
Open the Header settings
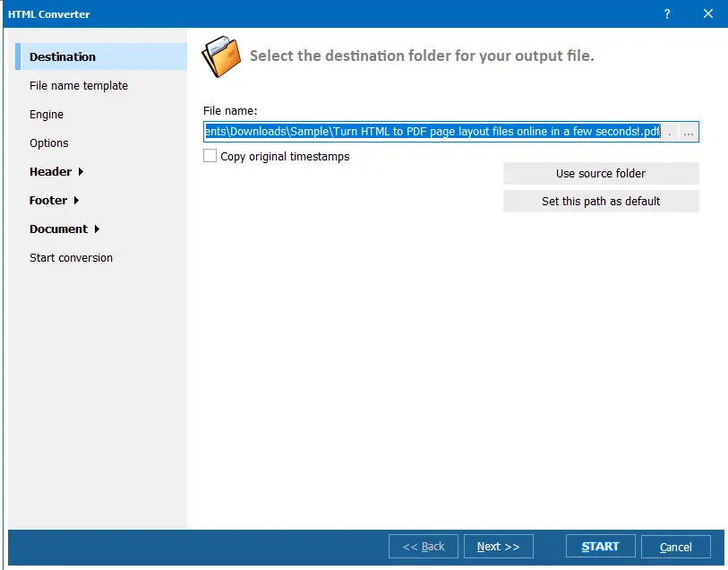coord(51,172)
